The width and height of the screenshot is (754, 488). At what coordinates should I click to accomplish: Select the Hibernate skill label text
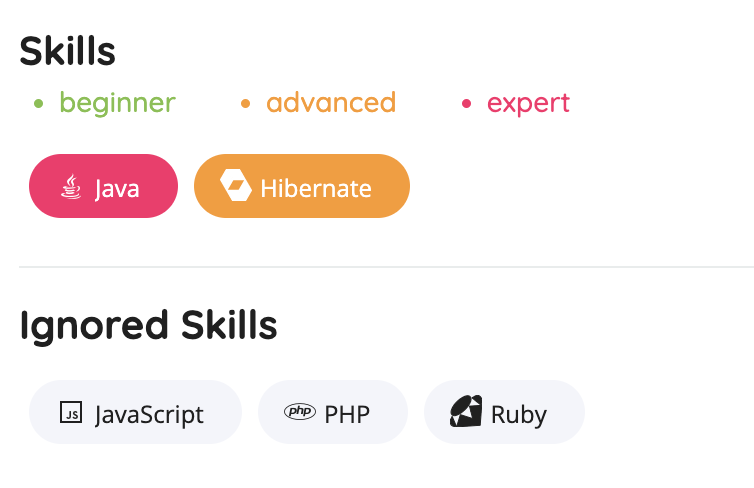click(x=315, y=188)
